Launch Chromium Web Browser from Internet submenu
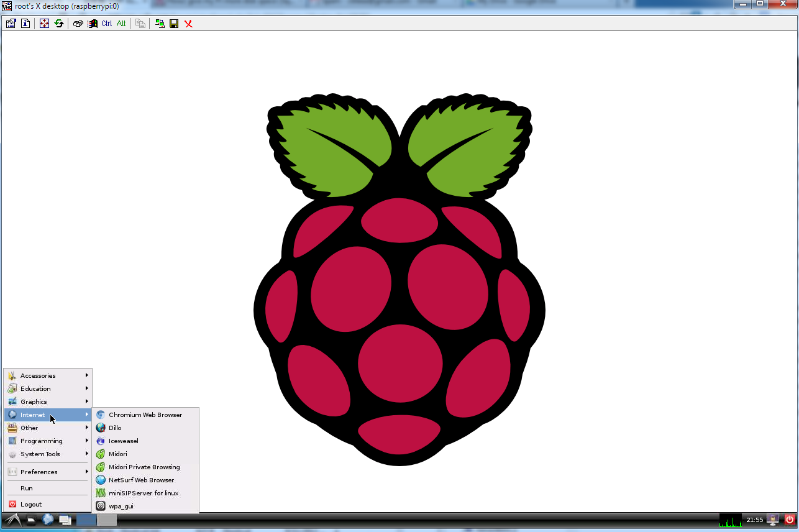 click(145, 415)
